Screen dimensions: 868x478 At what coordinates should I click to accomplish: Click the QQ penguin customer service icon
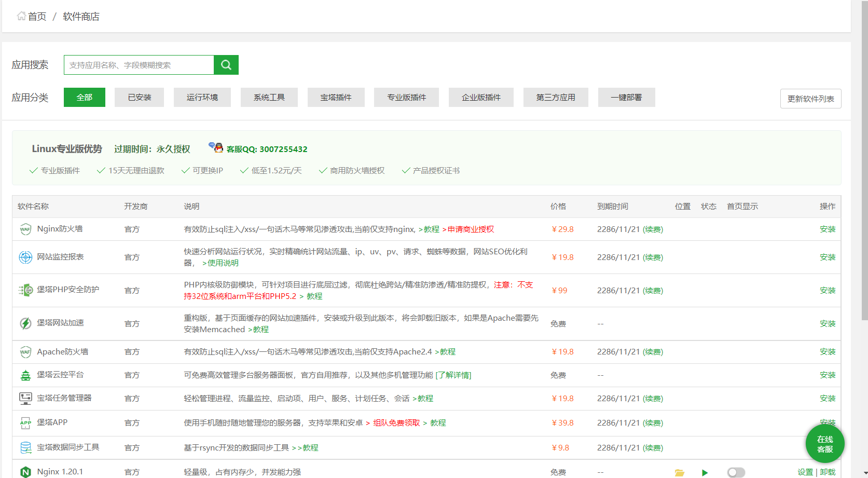coord(216,147)
